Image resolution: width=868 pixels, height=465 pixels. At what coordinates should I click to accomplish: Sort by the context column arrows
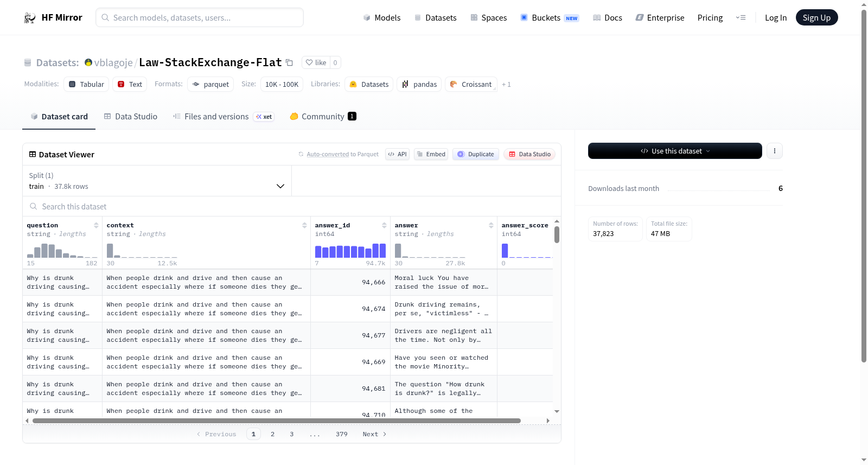point(304,225)
